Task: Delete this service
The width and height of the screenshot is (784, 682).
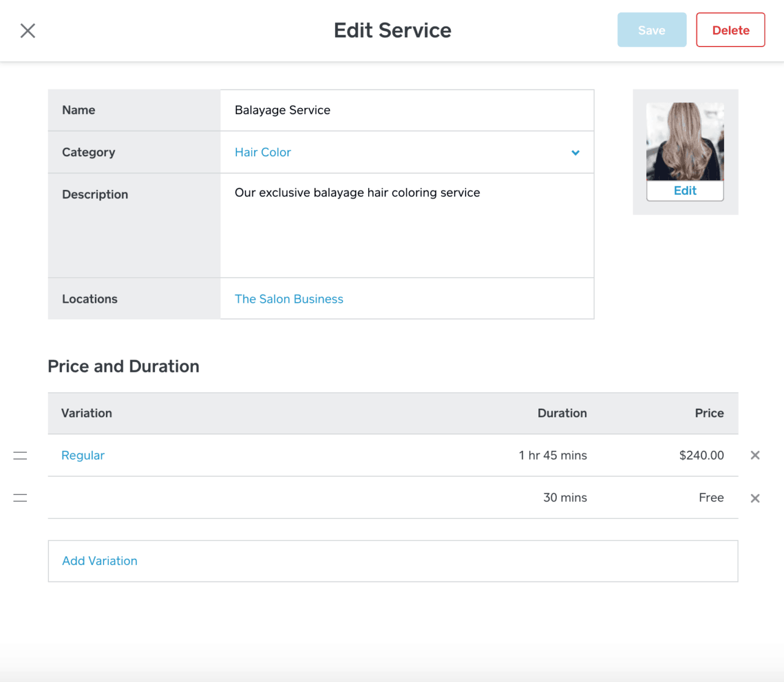Action: point(730,30)
